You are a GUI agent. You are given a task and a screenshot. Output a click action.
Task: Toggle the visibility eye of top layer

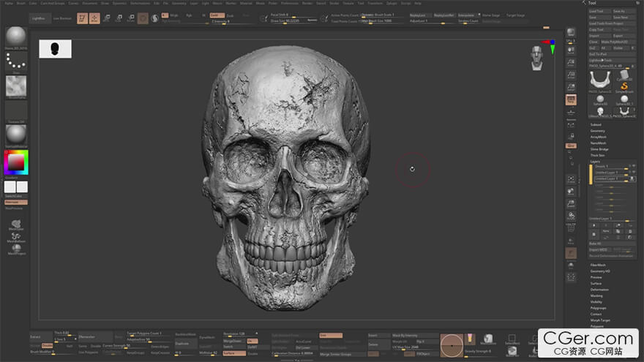(x=633, y=166)
